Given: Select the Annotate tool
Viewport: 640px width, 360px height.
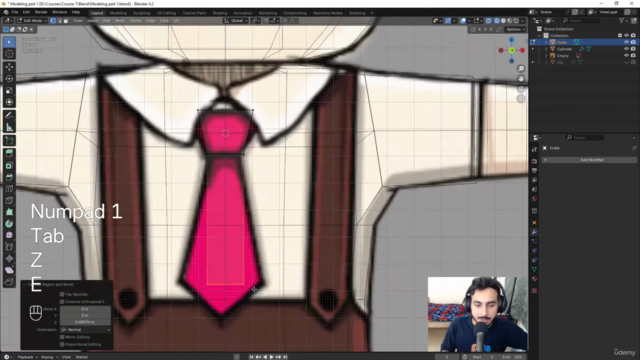Looking at the screenshot, I should (9, 116).
